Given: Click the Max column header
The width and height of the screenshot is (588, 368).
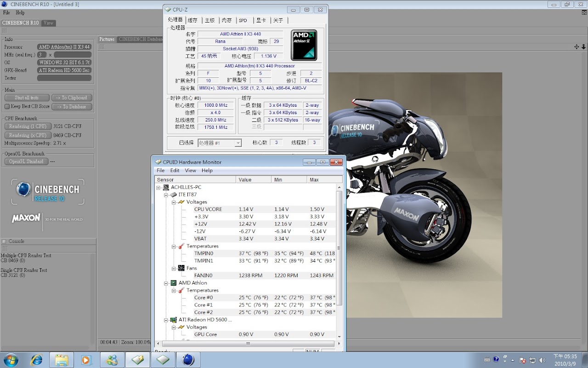Looking at the screenshot, I should point(325,179).
